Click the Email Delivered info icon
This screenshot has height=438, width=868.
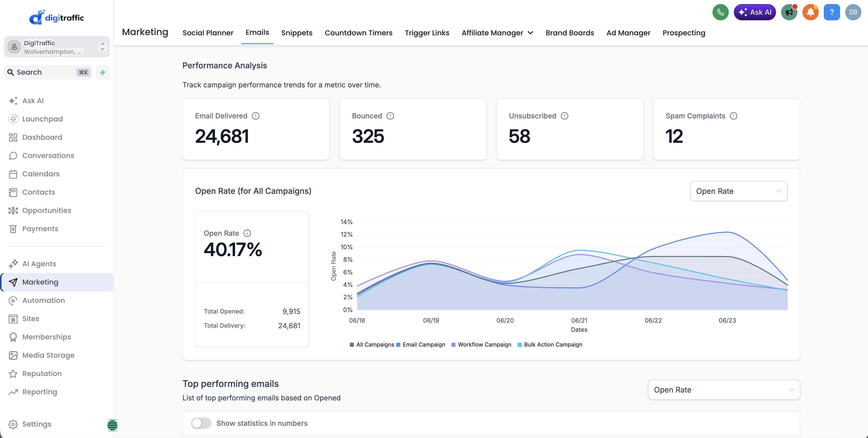click(256, 116)
